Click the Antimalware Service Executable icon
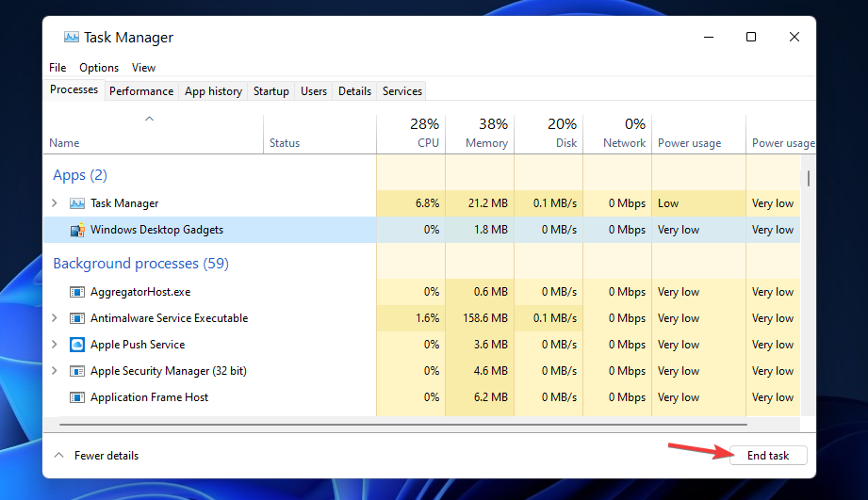The width and height of the screenshot is (868, 500). 77,318
